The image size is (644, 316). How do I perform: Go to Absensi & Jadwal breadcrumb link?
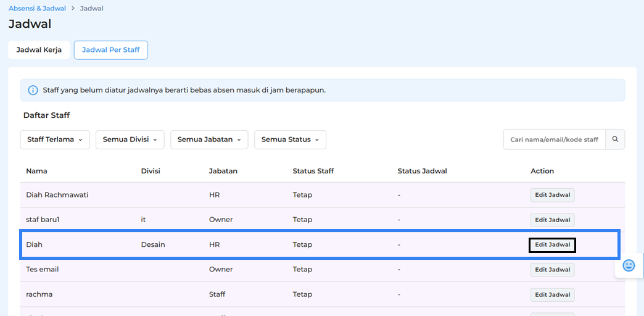[x=37, y=9]
